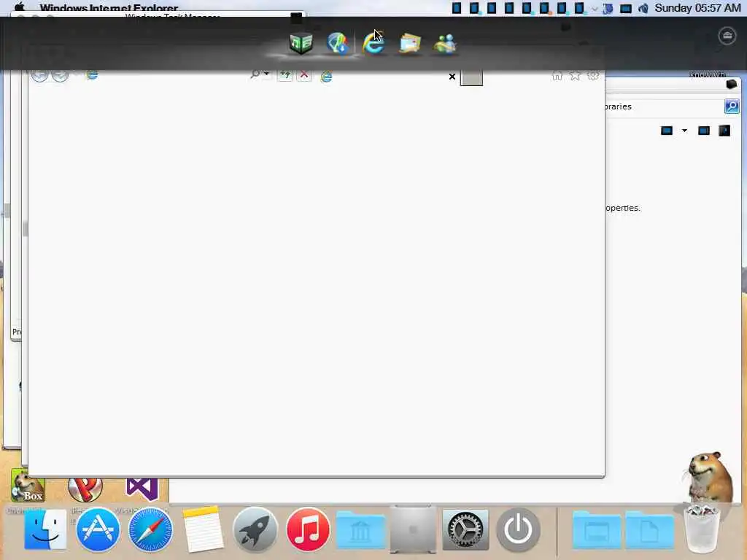
Task: Open the Library folder in the dock
Action: [x=360, y=531]
